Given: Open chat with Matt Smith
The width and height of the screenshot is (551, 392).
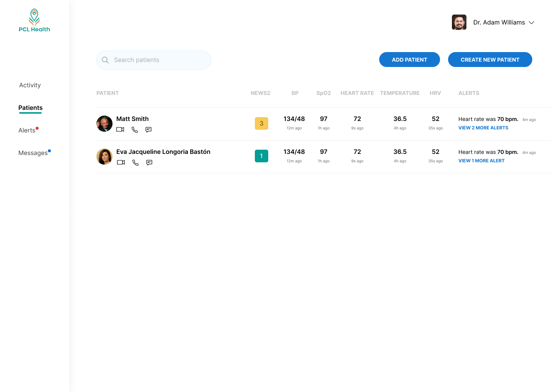Looking at the screenshot, I should [x=148, y=129].
